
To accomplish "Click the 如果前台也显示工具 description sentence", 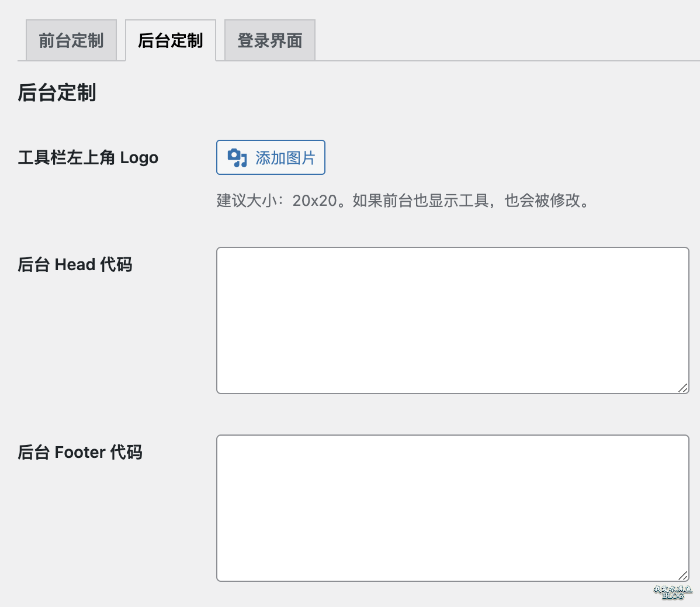I will tap(421, 201).
